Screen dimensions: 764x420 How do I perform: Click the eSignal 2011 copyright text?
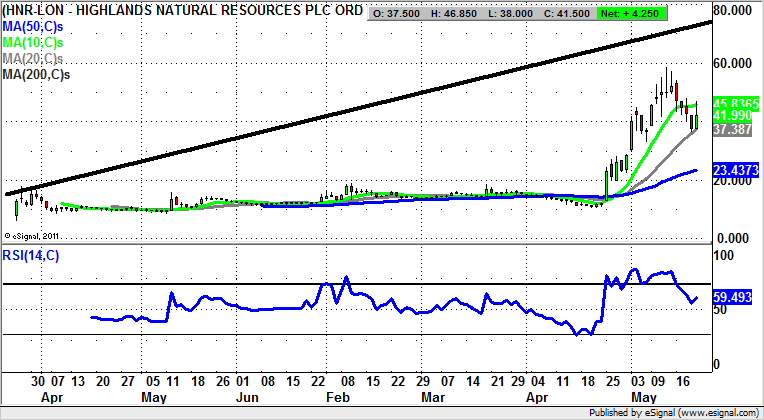tap(37, 236)
